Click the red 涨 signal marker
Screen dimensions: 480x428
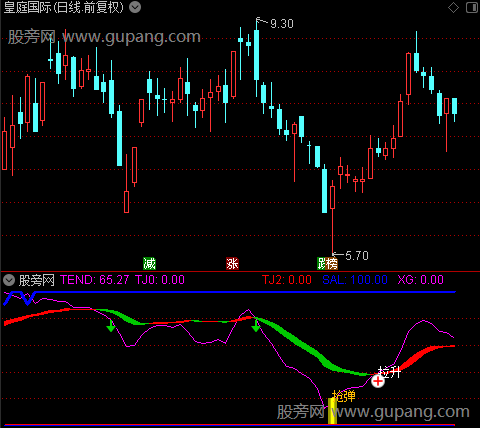(x=232, y=264)
